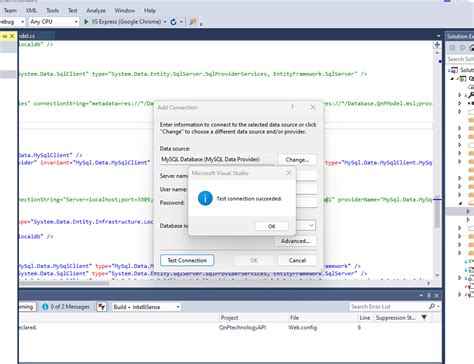Open the Help menu
The image size is (474, 364).
pos(150,10)
